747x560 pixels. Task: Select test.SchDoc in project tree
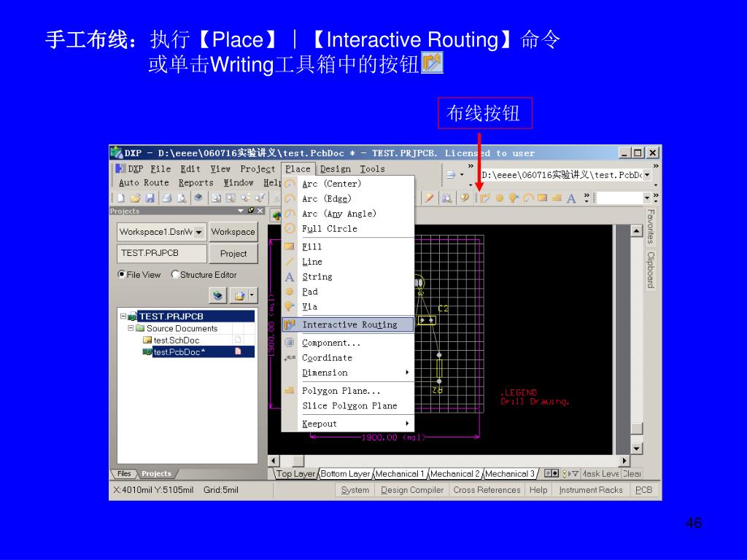click(177, 340)
